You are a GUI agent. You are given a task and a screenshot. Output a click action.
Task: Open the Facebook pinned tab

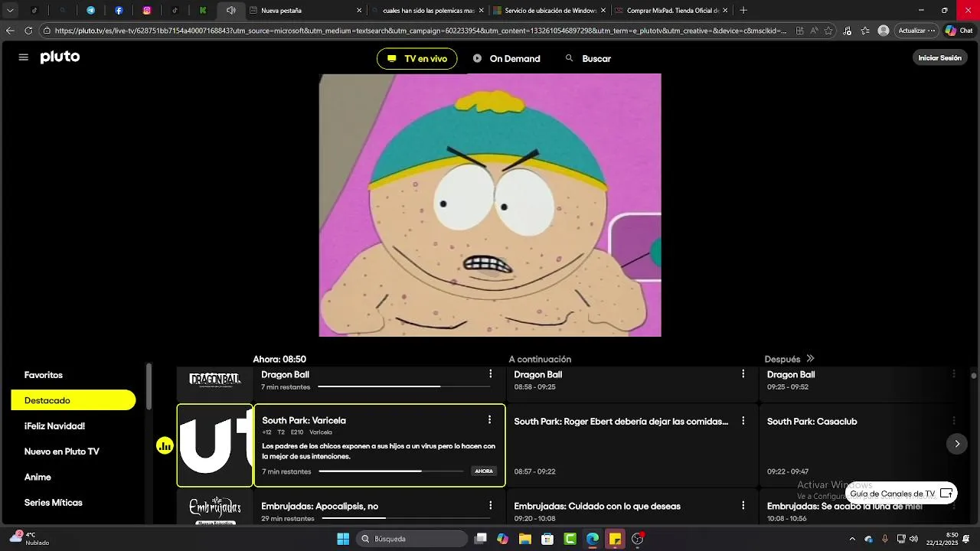[x=119, y=11]
